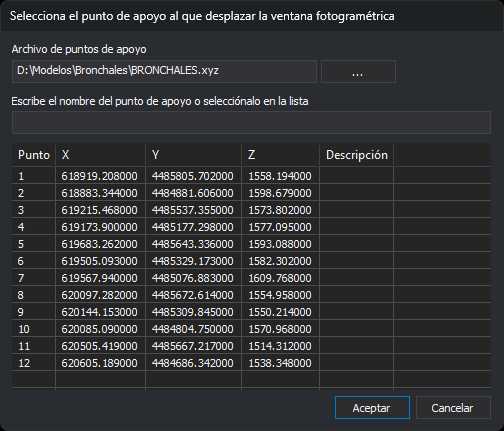Click Z value 1609.768000
This screenshot has width=504, height=431.
pos(280,278)
